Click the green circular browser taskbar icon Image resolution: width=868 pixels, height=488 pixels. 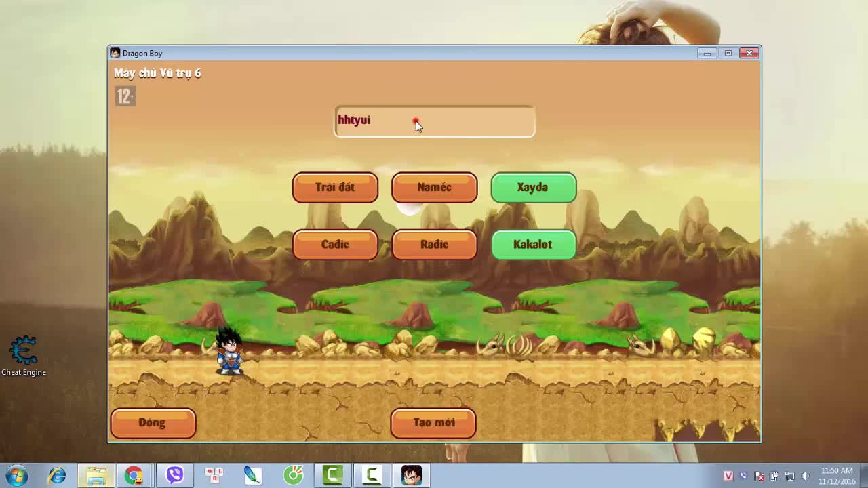[293, 476]
